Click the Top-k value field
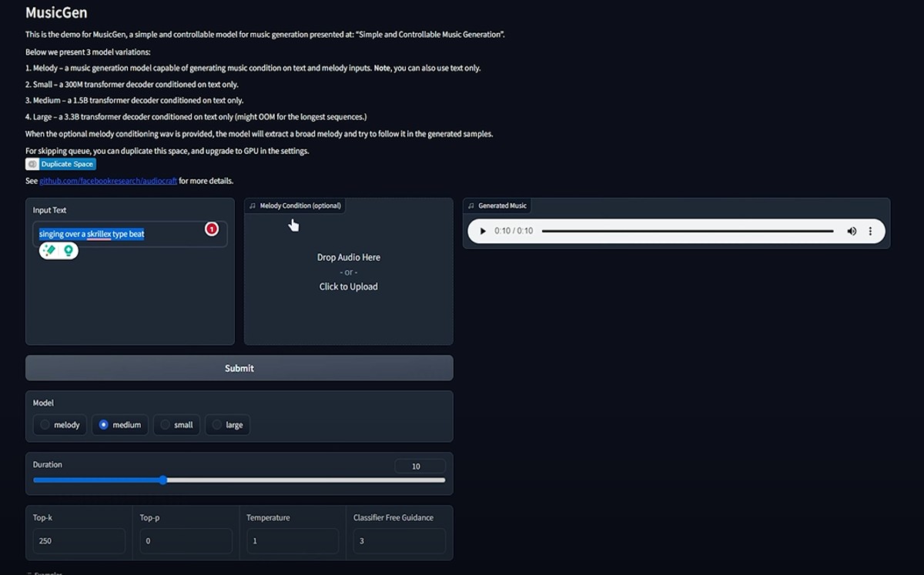Image resolution: width=924 pixels, height=575 pixels. (x=79, y=541)
